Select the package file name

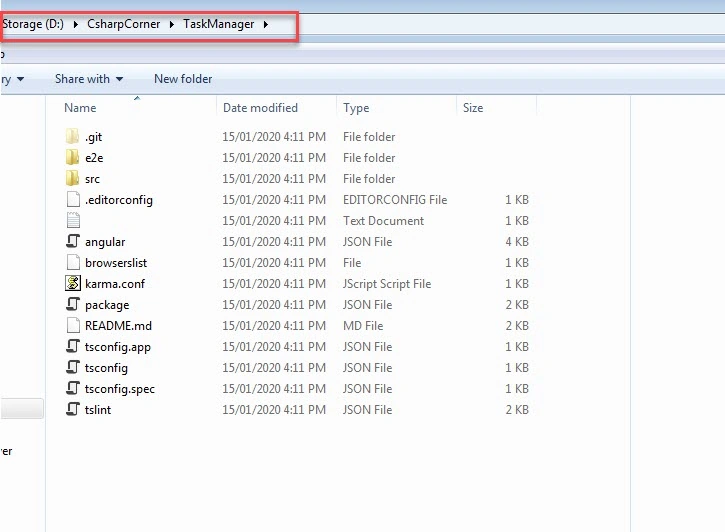[107, 305]
